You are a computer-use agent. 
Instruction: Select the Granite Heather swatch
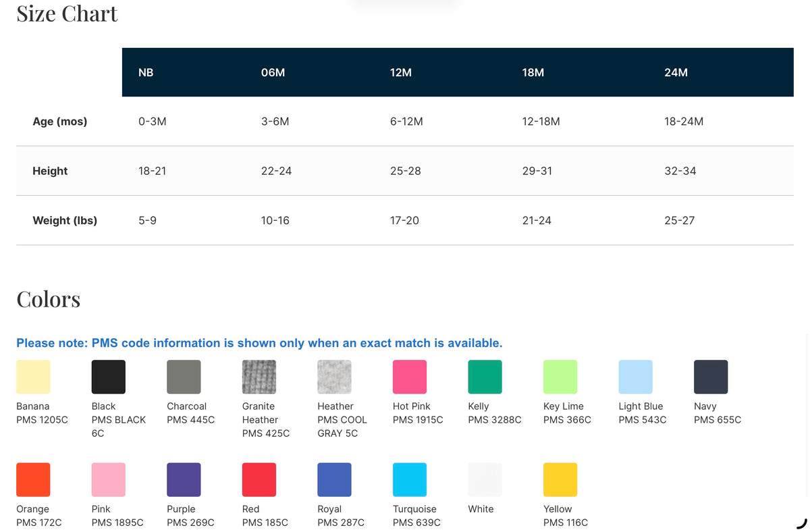pos(259,377)
